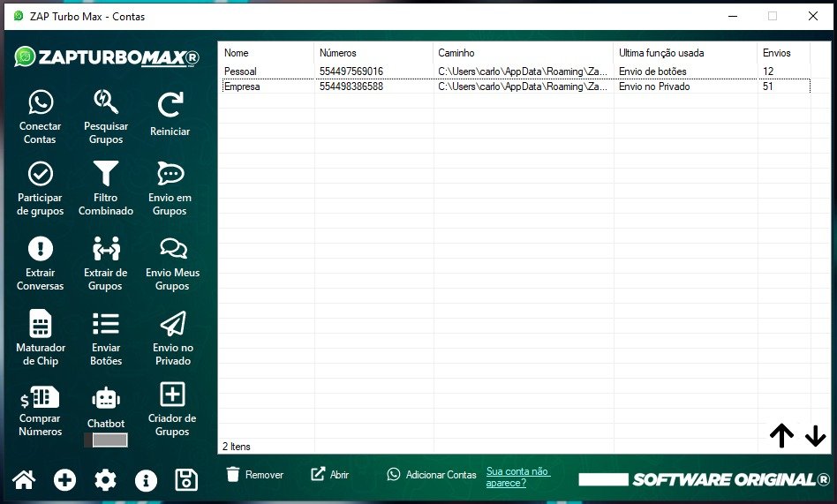Open Filtro Combinado funnel icon
Image resolution: width=837 pixels, height=504 pixels.
coord(106,174)
